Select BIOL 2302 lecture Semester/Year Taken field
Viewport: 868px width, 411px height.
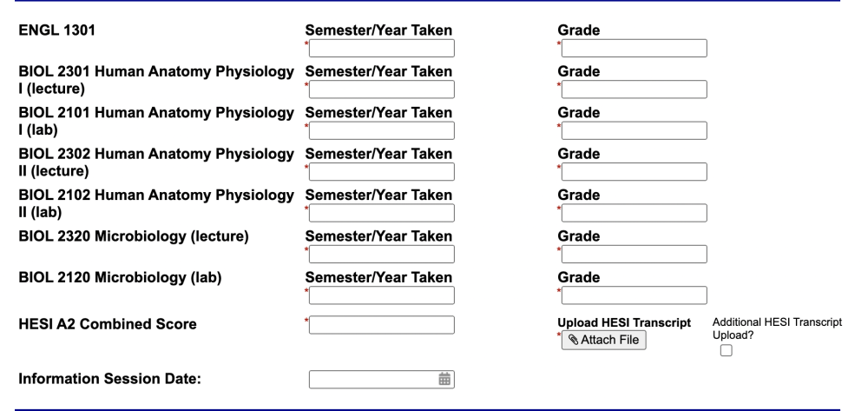pyautogui.click(x=381, y=172)
